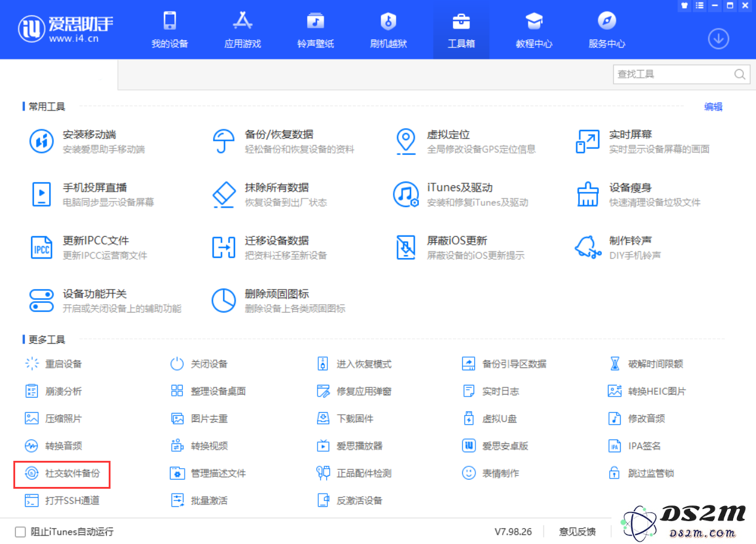This screenshot has width=756, height=544.
Task: Click the 图片去重 icon
Action: (177, 418)
